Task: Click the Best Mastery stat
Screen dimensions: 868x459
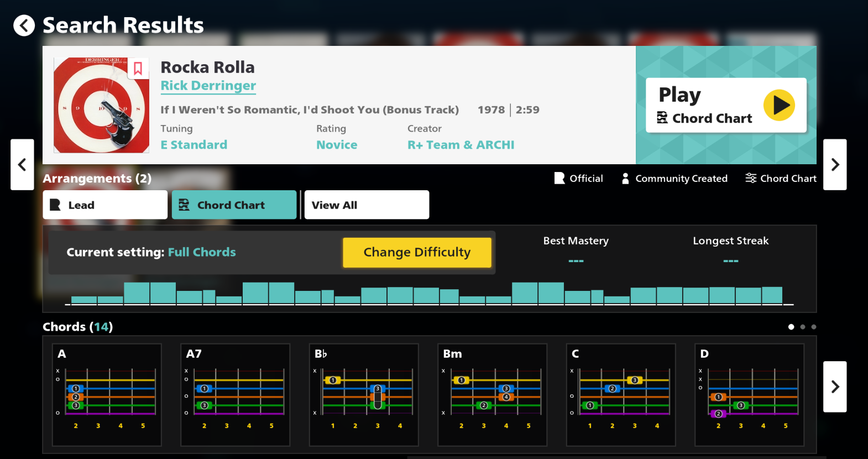Action: click(576, 250)
